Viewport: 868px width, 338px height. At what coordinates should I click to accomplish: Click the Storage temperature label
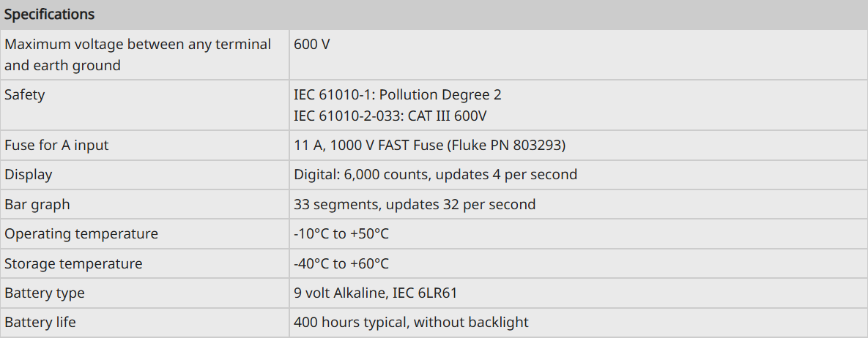point(73,264)
